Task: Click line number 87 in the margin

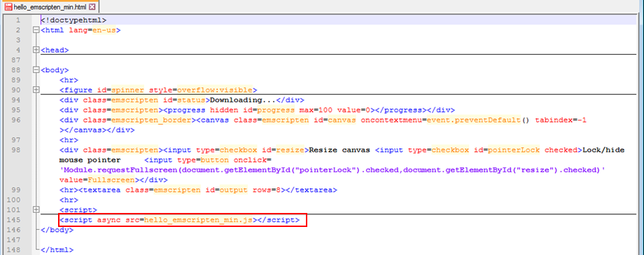Action: coord(15,60)
